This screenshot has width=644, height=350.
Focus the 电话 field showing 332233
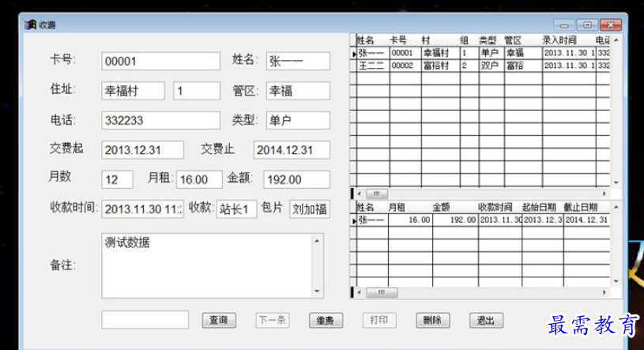tap(160, 120)
